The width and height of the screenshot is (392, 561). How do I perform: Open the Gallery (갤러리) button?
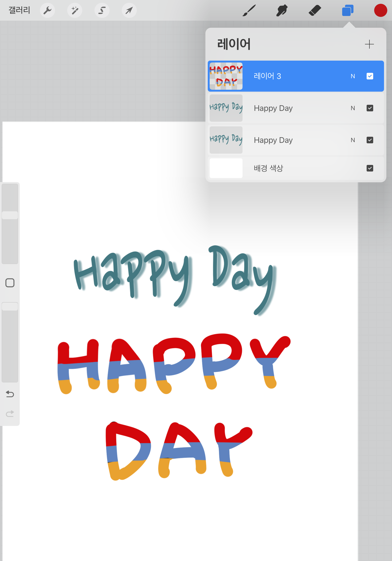click(19, 10)
